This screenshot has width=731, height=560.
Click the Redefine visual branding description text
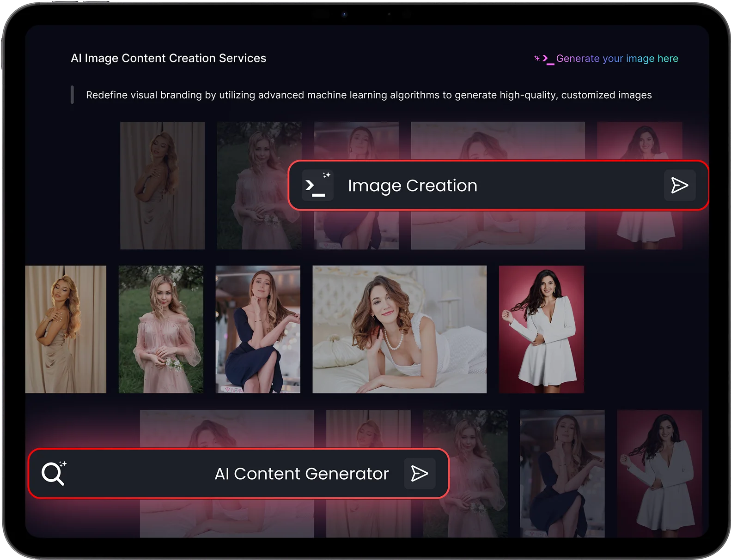[369, 95]
